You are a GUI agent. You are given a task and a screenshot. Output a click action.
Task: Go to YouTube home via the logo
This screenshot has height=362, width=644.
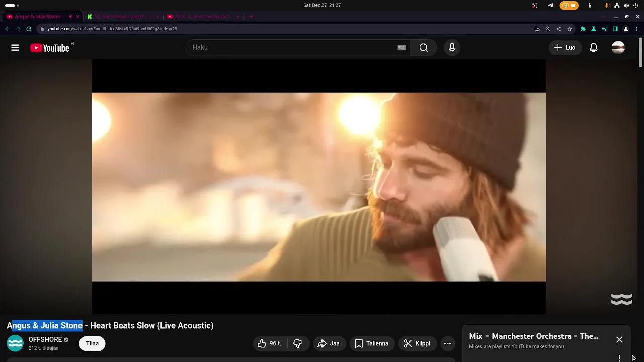click(x=49, y=48)
